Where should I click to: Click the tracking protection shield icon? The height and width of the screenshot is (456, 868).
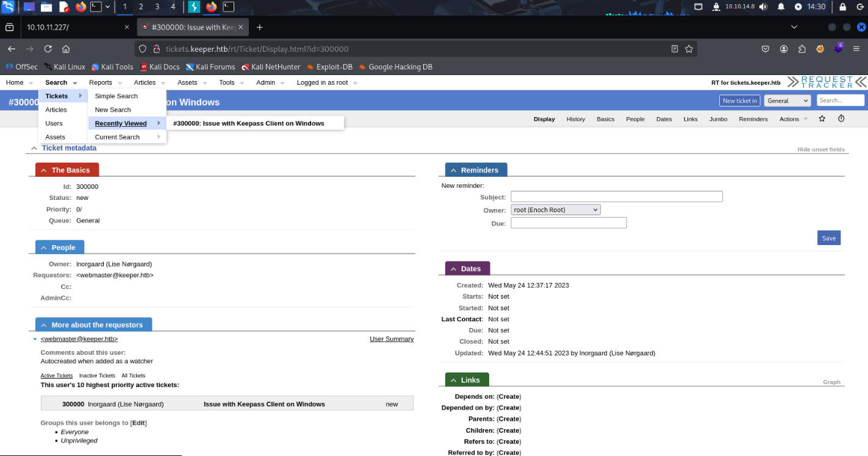point(143,49)
